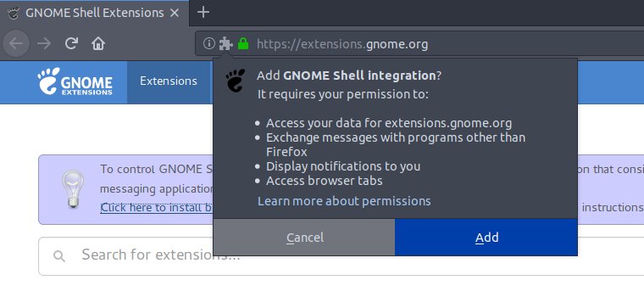Click the GNOME Extensions logo
Screen dimensions: 644x308
[75, 81]
